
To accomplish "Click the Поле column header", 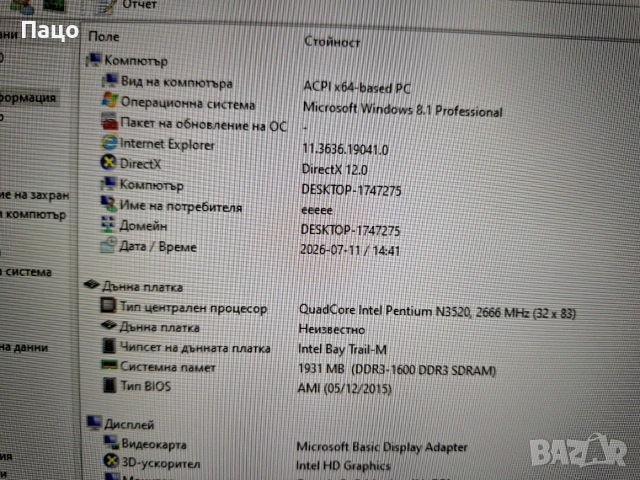I will click(104, 36).
